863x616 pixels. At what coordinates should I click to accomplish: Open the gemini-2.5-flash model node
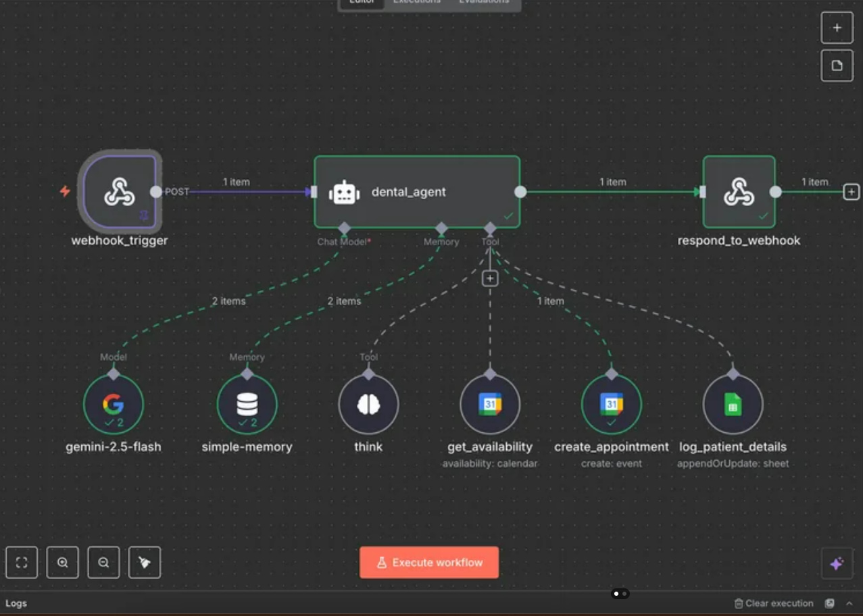click(113, 405)
